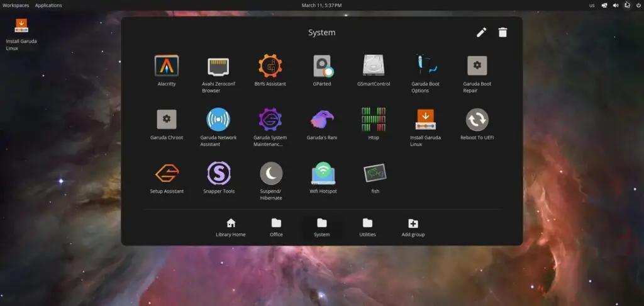Click Reboot To UEFI icon

click(477, 120)
